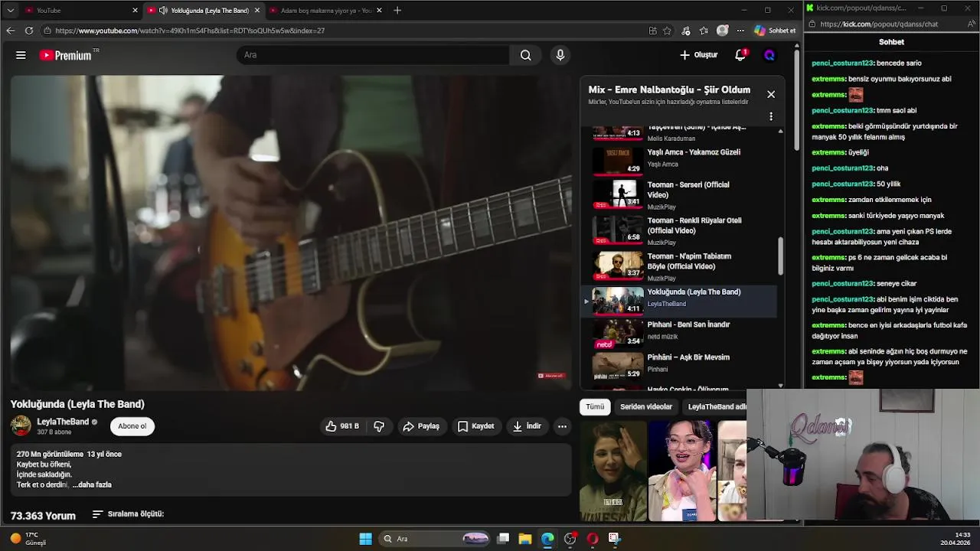This screenshot has height=551, width=980.
Task: Open LeylaTheBand channel avatar
Action: pos(21,425)
